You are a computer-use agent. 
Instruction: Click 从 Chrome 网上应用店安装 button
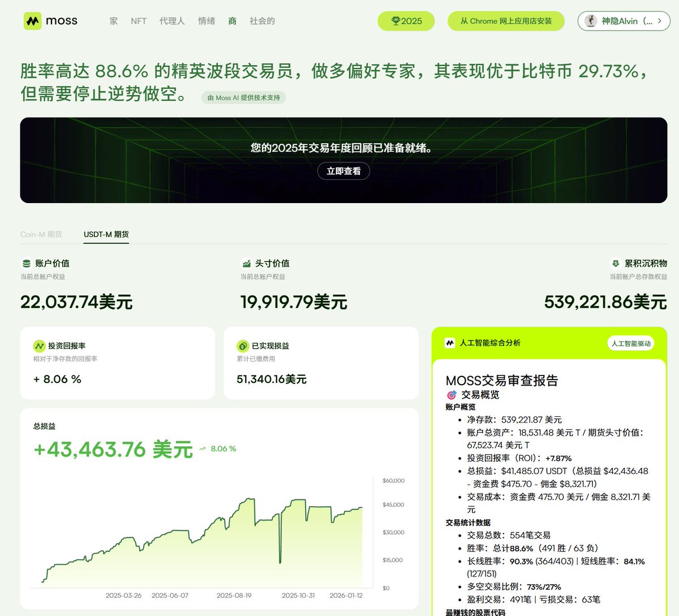click(506, 21)
